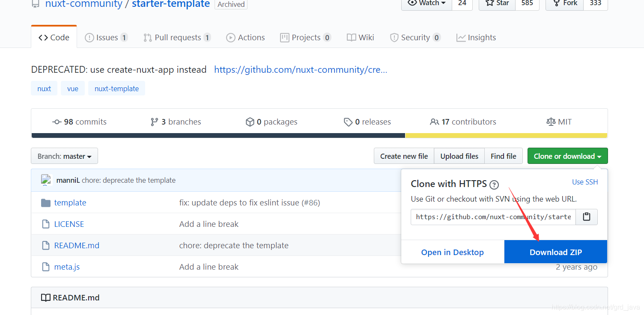Open the meta.js file
Screen dimensions: 644x315
pyautogui.click(x=67, y=267)
